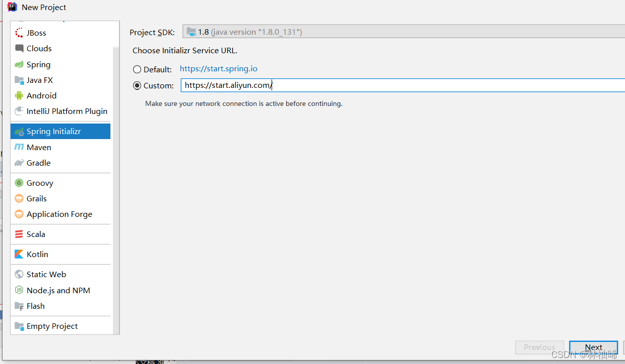Choose Clouds project type
Viewport: 625px width, 364px height.
(60, 48)
